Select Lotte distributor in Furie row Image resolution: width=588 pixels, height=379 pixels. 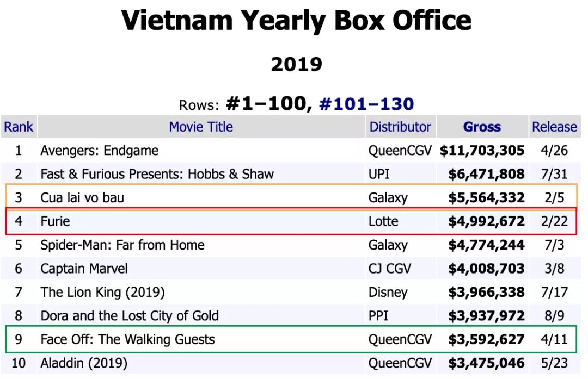[x=383, y=221]
